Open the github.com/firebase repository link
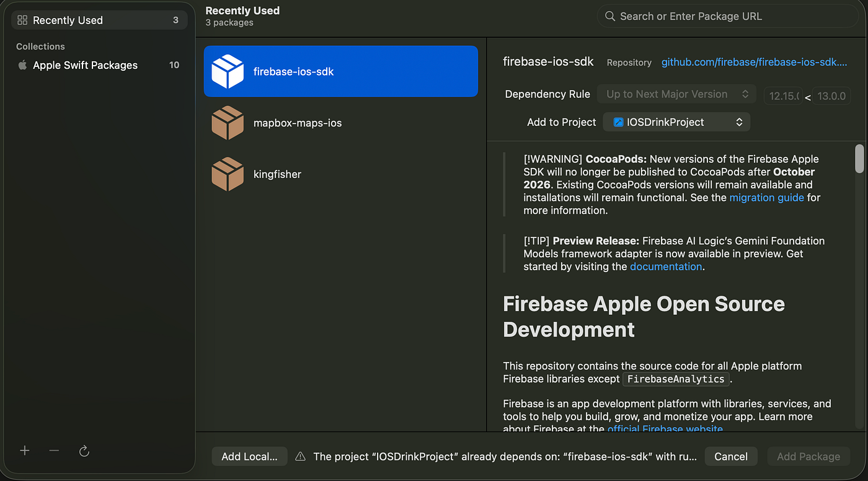868x481 pixels. 754,62
